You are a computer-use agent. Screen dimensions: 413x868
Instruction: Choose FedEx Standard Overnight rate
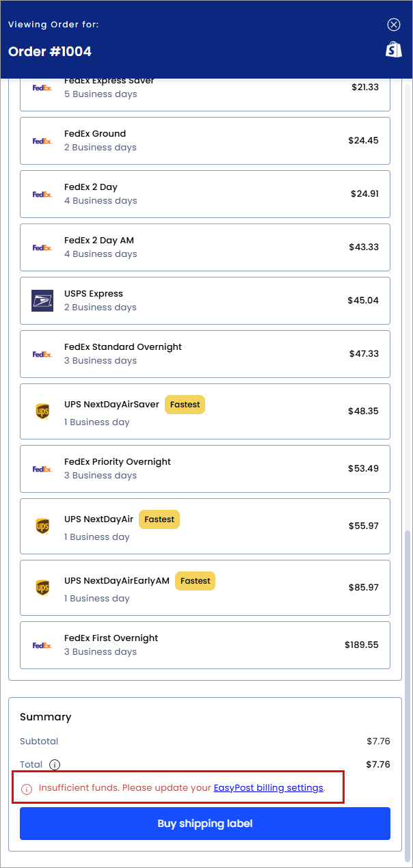(205, 354)
